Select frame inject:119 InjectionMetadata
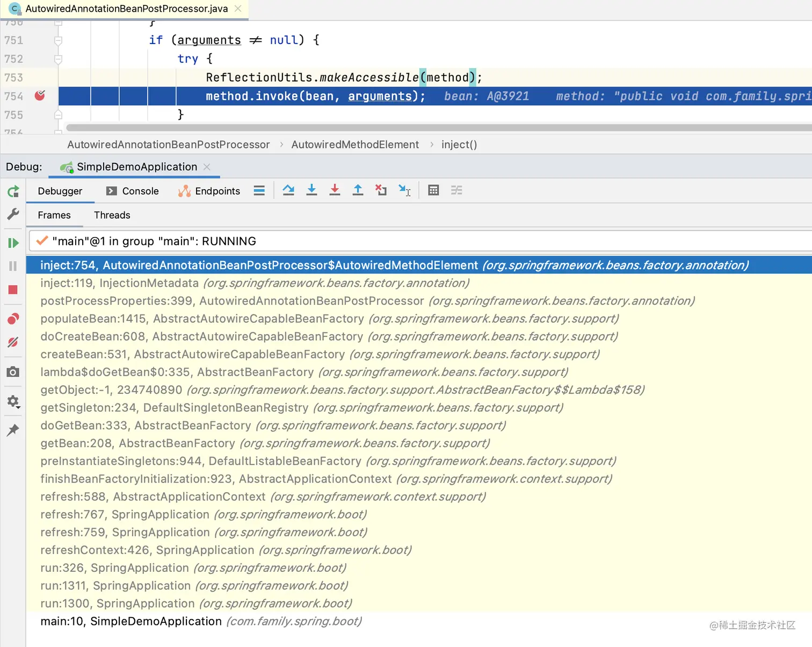812x647 pixels. (x=419, y=283)
